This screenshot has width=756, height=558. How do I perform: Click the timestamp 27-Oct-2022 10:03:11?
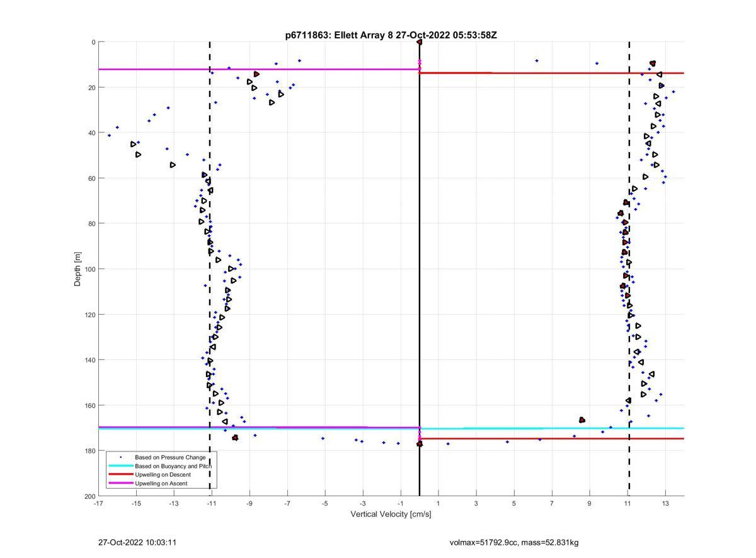[137, 542]
